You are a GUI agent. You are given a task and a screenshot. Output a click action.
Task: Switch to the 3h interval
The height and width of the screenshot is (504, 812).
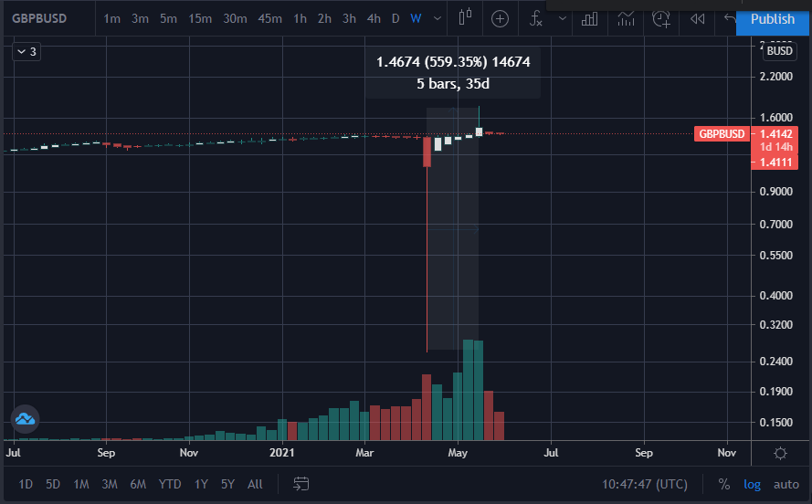pos(349,18)
